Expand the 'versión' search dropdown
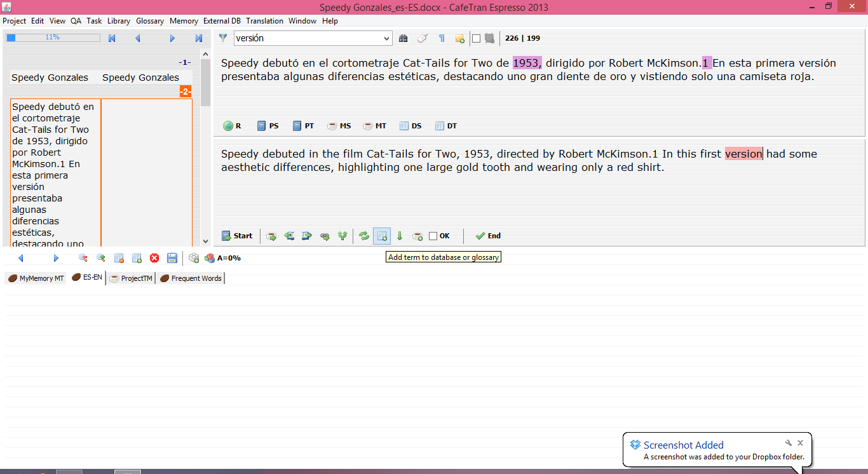This screenshot has height=474, width=868. [x=387, y=38]
